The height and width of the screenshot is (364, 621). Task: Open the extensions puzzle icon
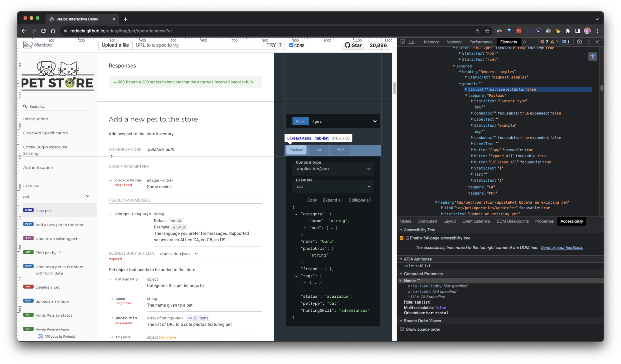tap(568, 31)
